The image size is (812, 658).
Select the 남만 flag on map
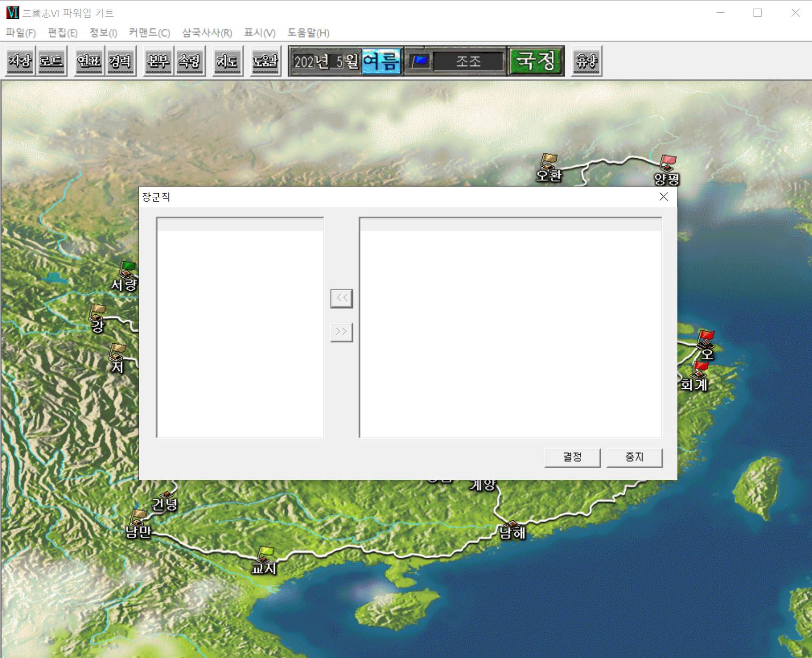(139, 517)
